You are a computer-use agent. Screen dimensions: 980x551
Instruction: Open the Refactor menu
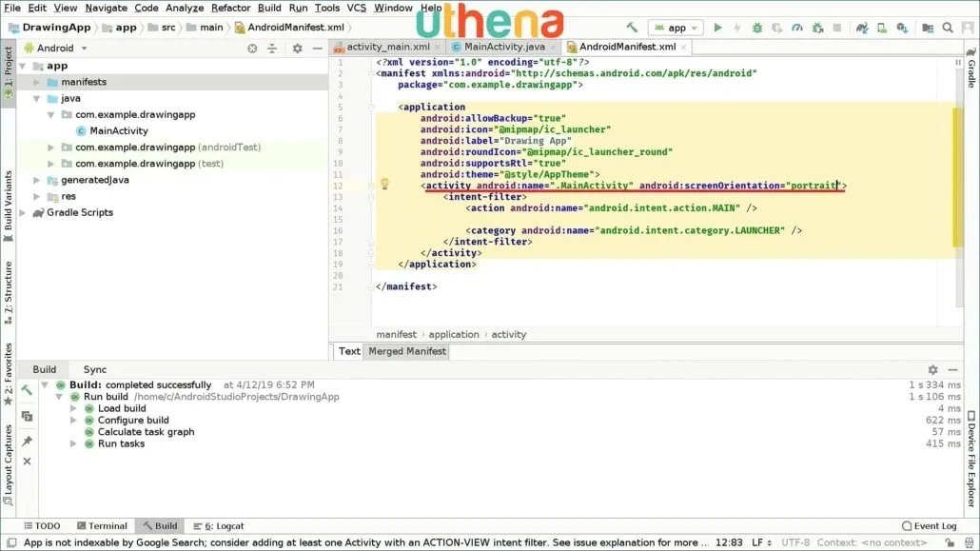230,8
